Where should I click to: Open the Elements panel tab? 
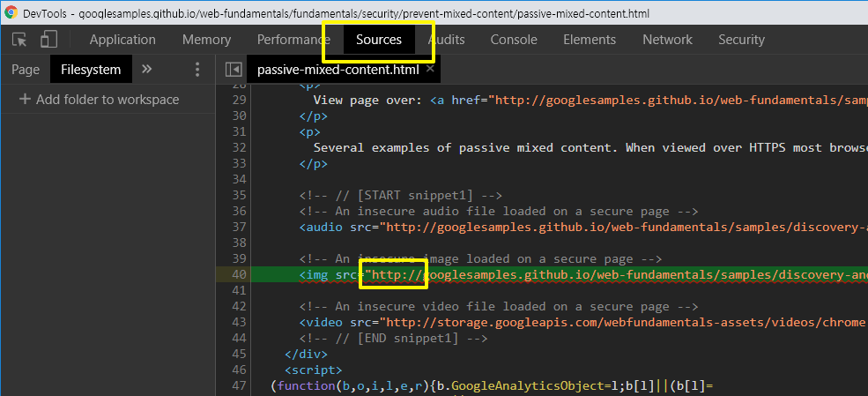click(590, 40)
